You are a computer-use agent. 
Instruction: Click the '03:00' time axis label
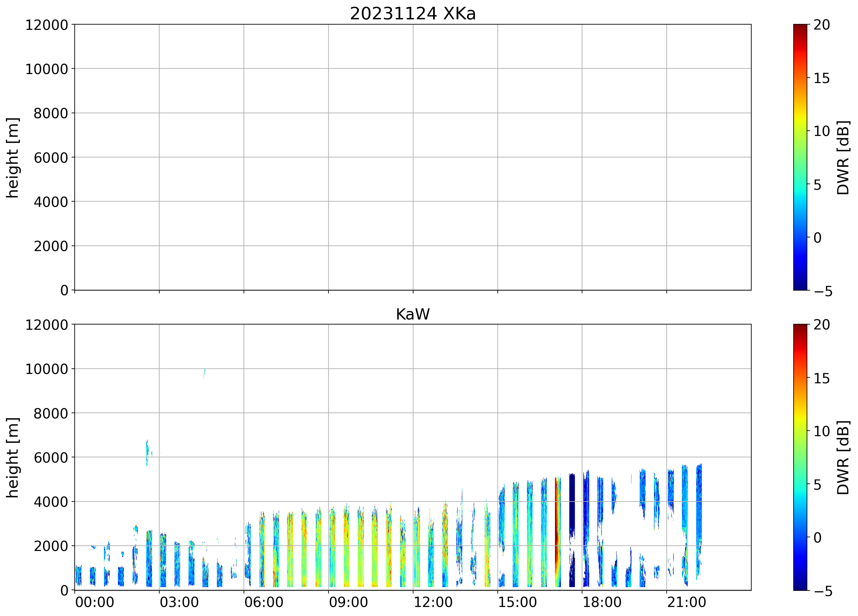tap(179, 602)
